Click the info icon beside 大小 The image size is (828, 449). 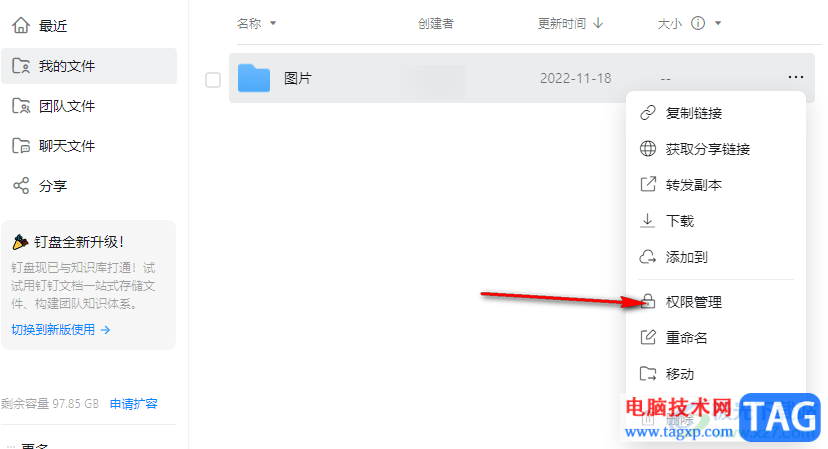[x=698, y=23]
